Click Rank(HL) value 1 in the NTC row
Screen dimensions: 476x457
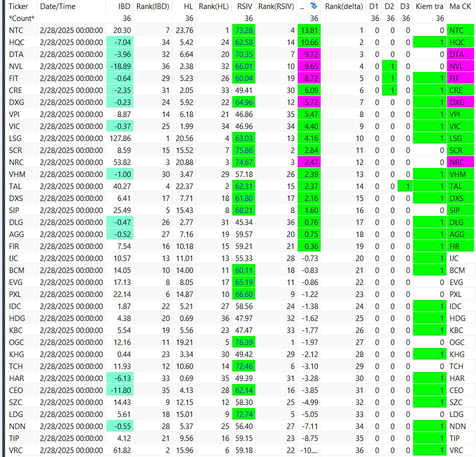[x=227, y=30]
